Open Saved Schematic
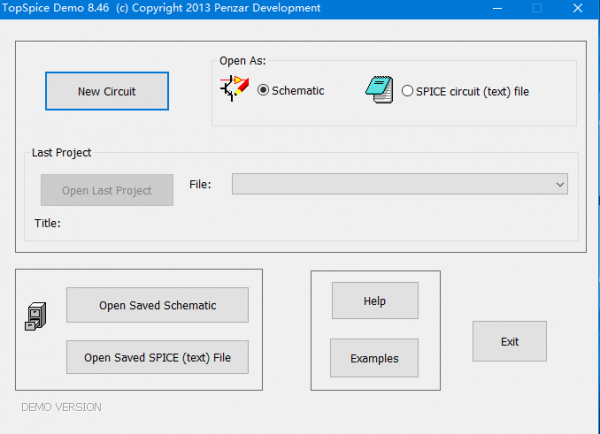 coord(157,305)
